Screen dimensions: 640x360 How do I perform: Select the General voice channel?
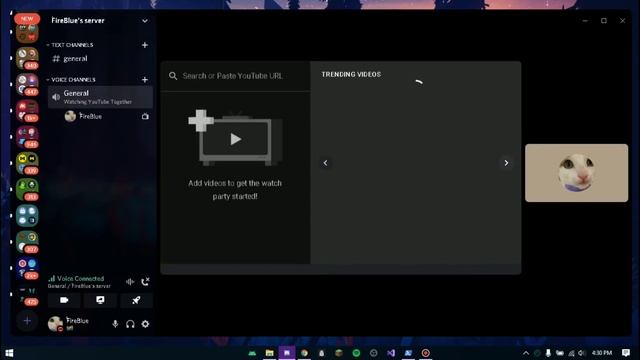click(x=100, y=97)
